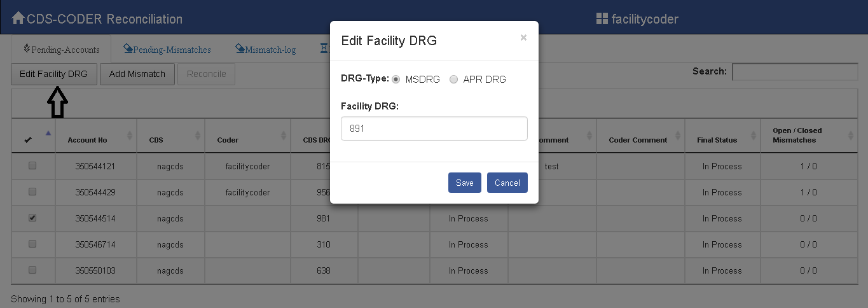The image size is (868, 308).
Task: Sort Open / Closed Mismatches via arrows
Action: [851, 136]
